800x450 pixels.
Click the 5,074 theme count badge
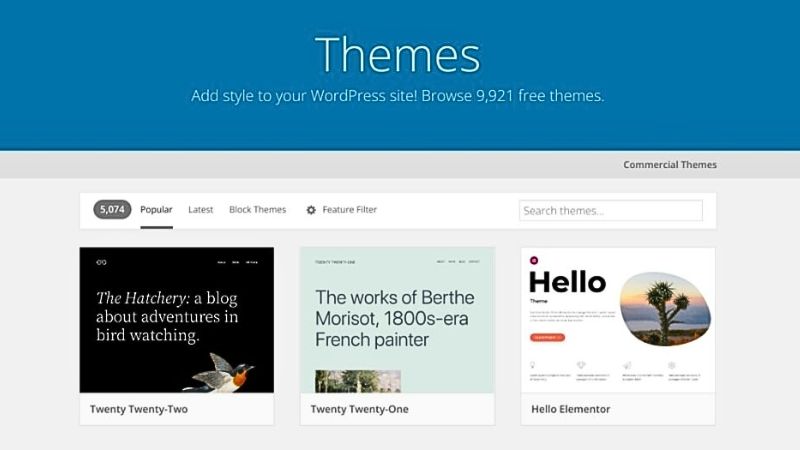pos(112,210)
